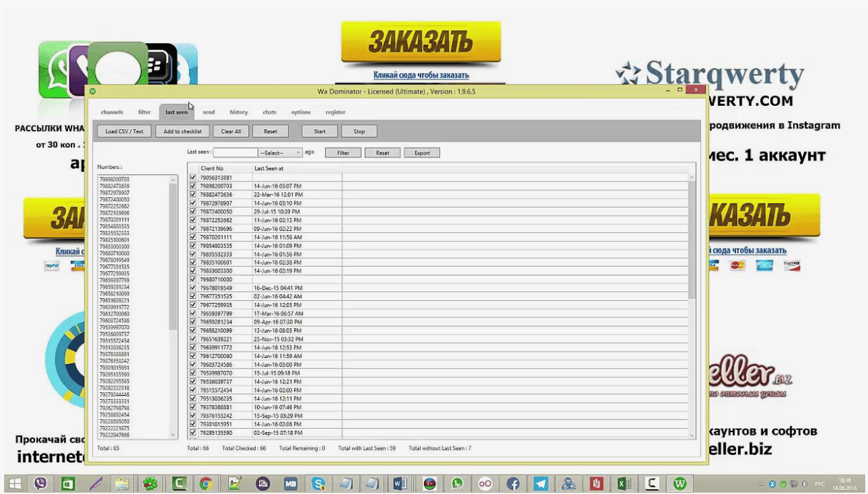Open ICQ green flower taskbar icon

(x=151, y=484)
